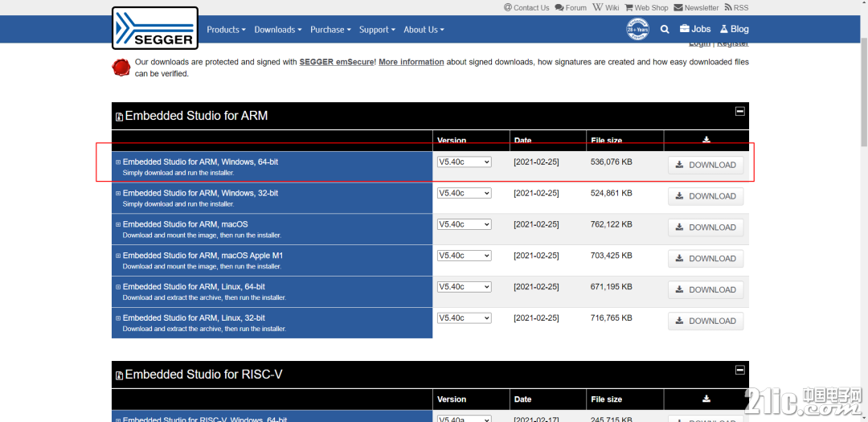The height and width of the screenshot is (422, 868).
Task: Open the Contact Us link
Action: click(x=526, y=8)
